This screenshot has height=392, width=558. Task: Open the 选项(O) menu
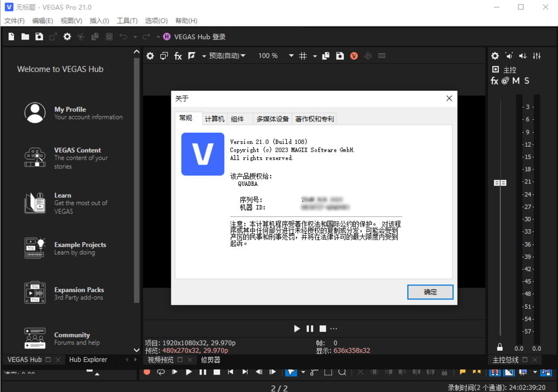click(156, 21)
